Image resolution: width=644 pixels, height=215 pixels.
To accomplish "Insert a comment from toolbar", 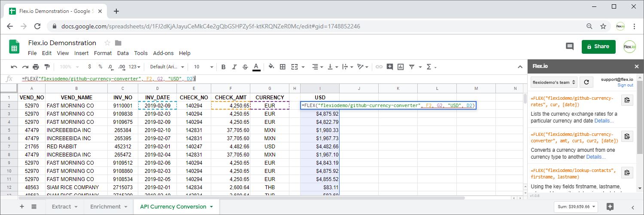I will pos(390,67).
